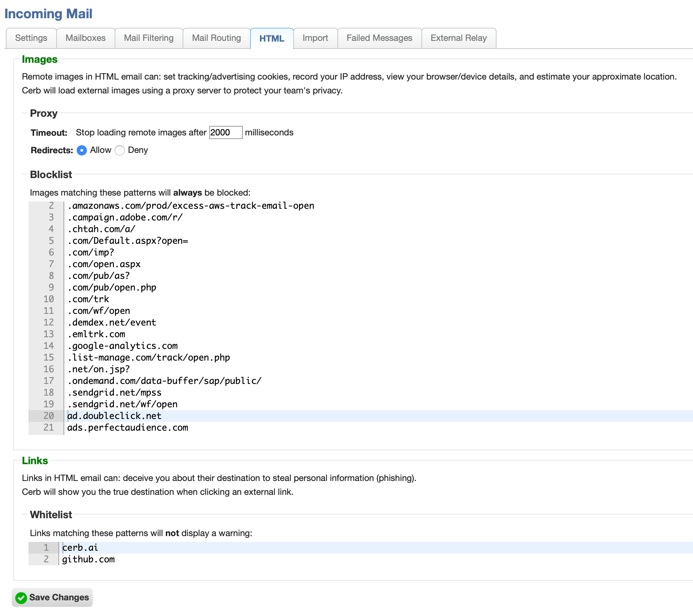The width and height of the screenshot is (693, 616).
Task: Click the blocklist line .list-manage.com/track/open.php
Action: click(x=149, y=358)
